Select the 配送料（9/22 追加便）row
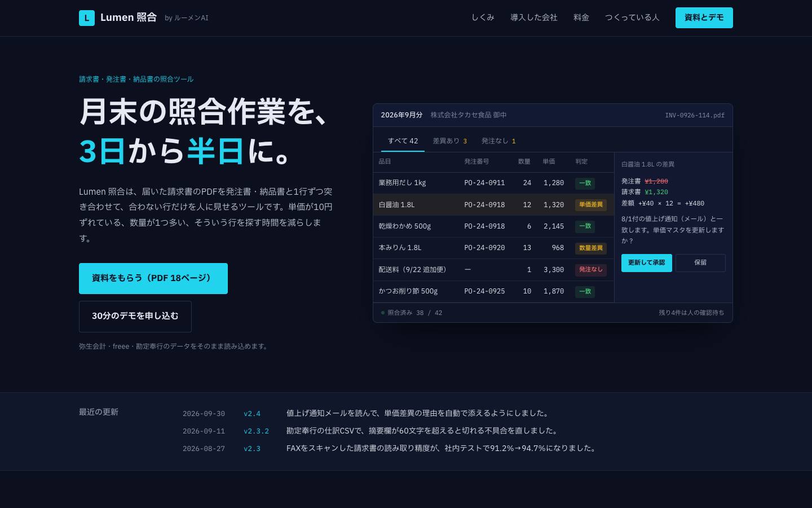 [493, 270]
